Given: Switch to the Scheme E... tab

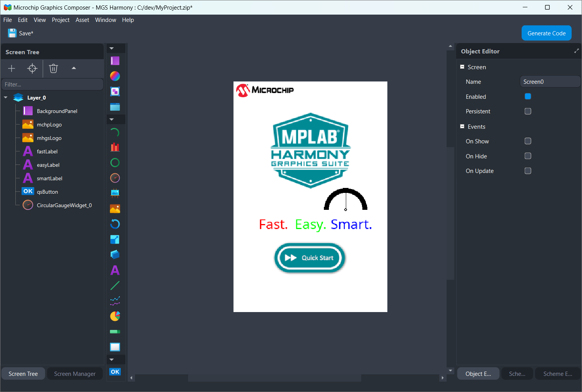Looking at the screenshot, I should coord(558,374).
